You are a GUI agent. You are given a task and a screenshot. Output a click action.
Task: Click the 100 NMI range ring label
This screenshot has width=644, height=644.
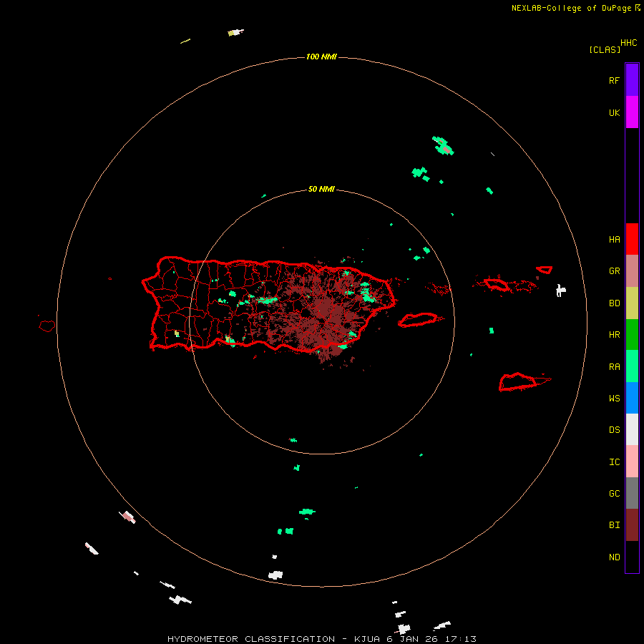321,57
